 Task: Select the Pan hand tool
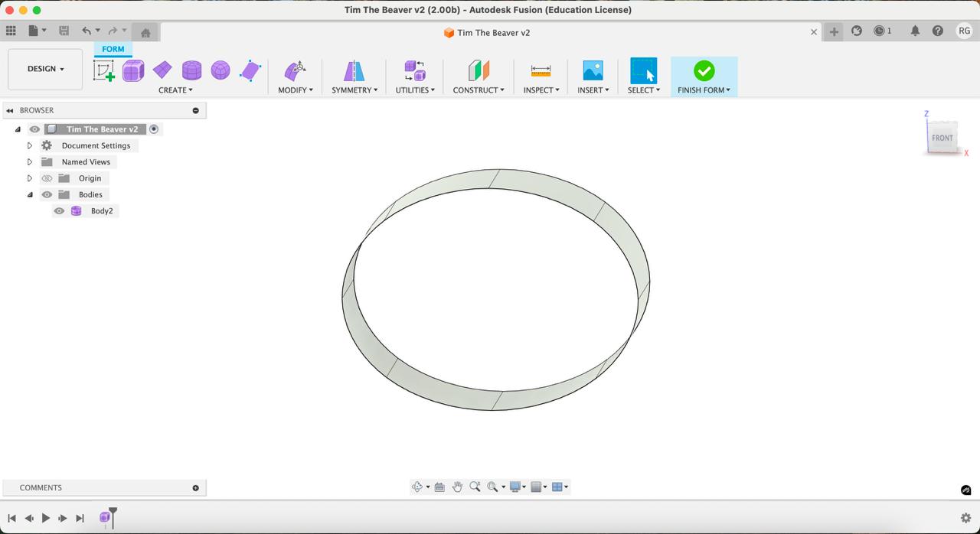pyautogui.click(x=457, y=487)
